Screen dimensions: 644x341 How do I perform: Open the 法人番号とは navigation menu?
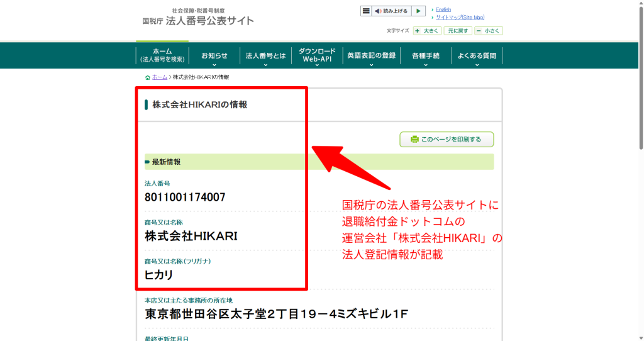[265, 55]
